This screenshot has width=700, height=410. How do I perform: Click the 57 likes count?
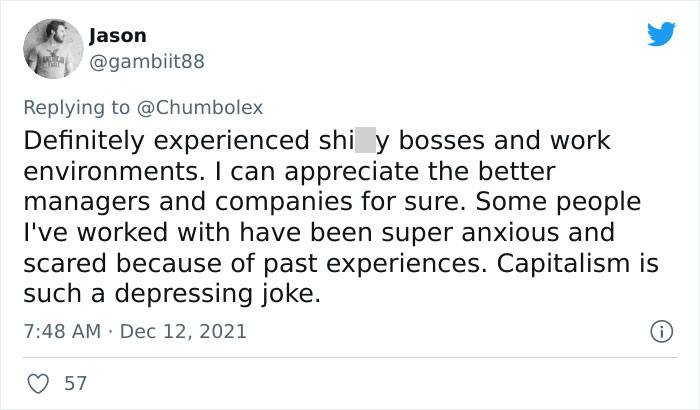click(73, 382)
